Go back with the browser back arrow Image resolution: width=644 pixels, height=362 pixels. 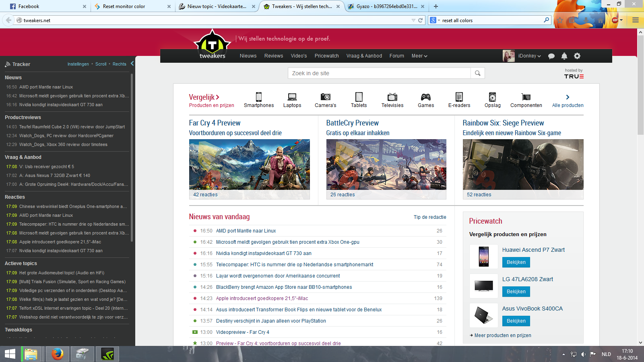pyautogui.click(x=8, y=20)
